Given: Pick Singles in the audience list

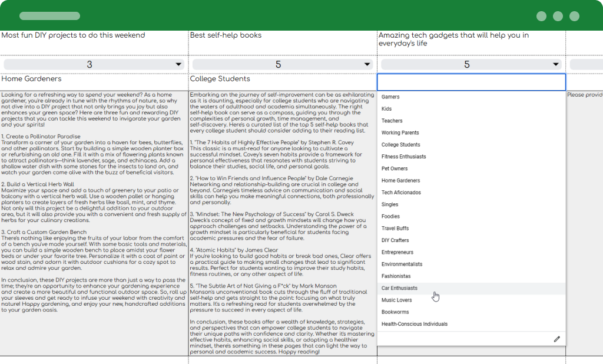Looking at the screenshot, I should (390, 204).
